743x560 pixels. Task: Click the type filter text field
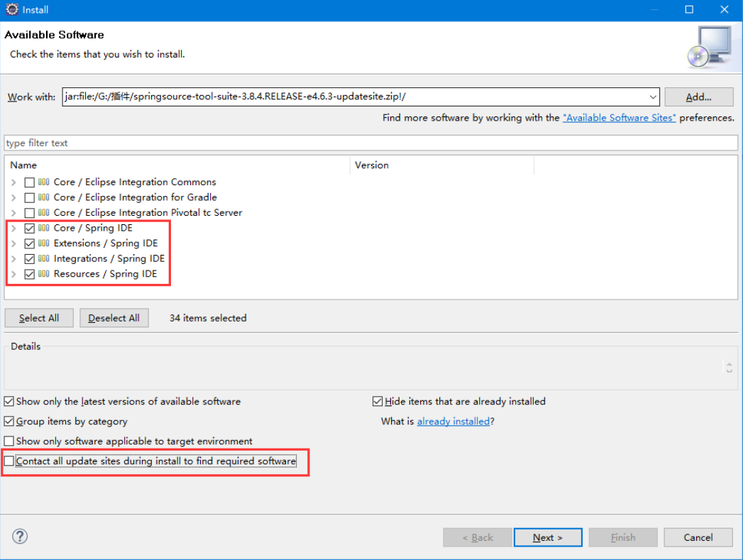coord(371,143)
